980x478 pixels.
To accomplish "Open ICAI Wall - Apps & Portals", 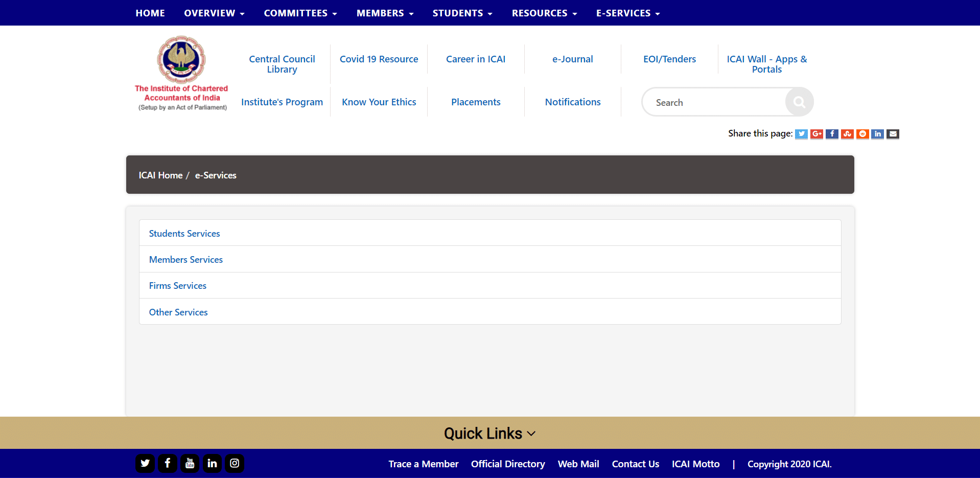I will [767, 64].
